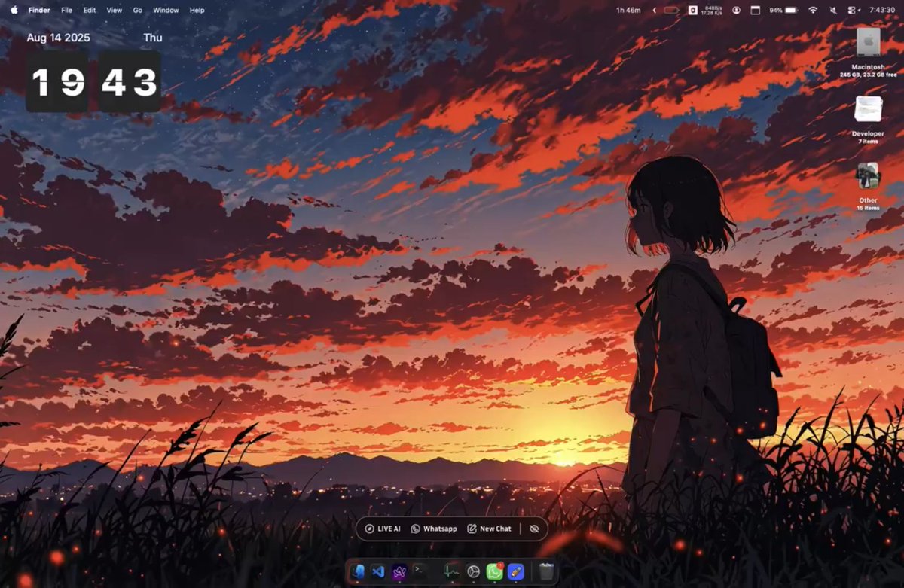Image resolution: width=904 pixels, height=588 pixels.
Task: Open the Help menu
Action: click(x=197, y=11)
